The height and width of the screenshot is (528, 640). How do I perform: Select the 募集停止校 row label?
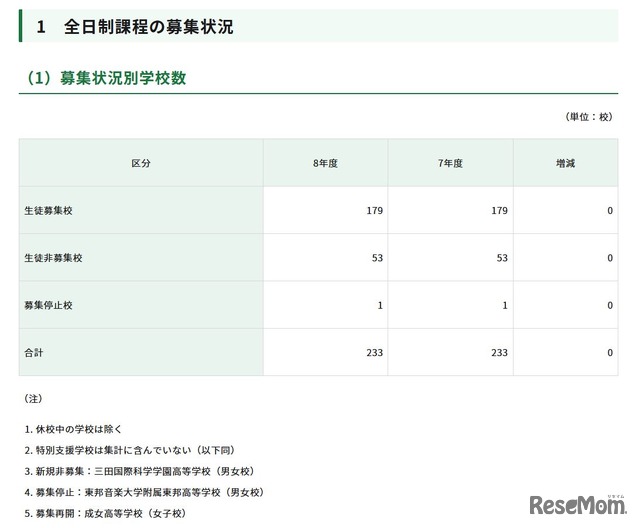48,305
